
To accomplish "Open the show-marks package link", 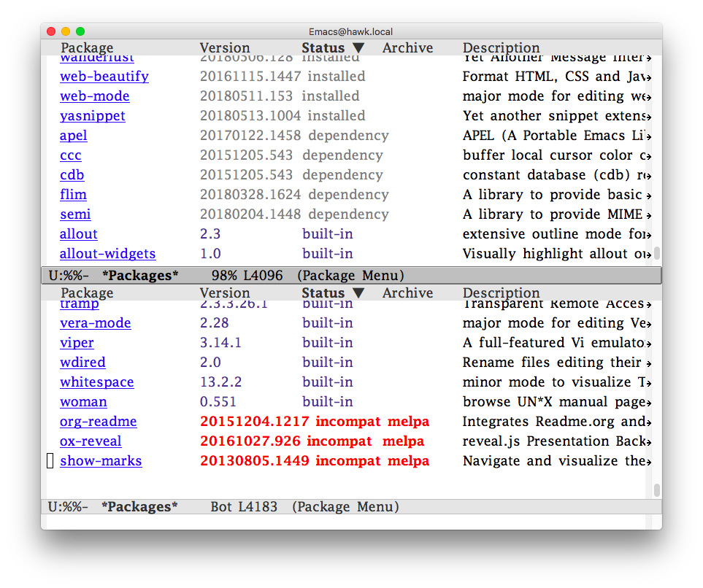I will coord(101,461).
